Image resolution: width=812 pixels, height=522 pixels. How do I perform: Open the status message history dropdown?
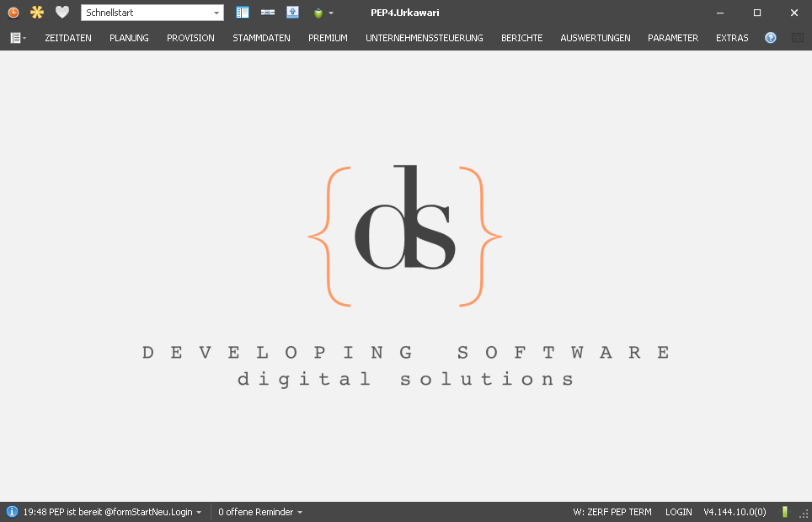click(x=199, y=513)
